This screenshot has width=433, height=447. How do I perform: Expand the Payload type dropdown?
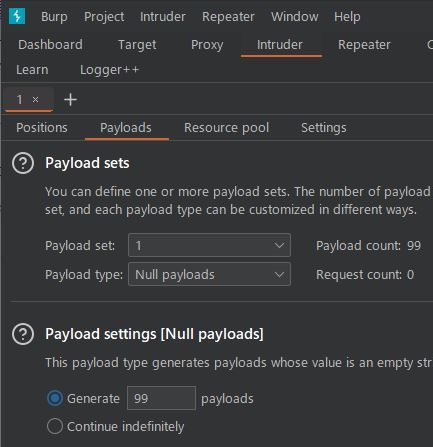(x=209, y=274)
